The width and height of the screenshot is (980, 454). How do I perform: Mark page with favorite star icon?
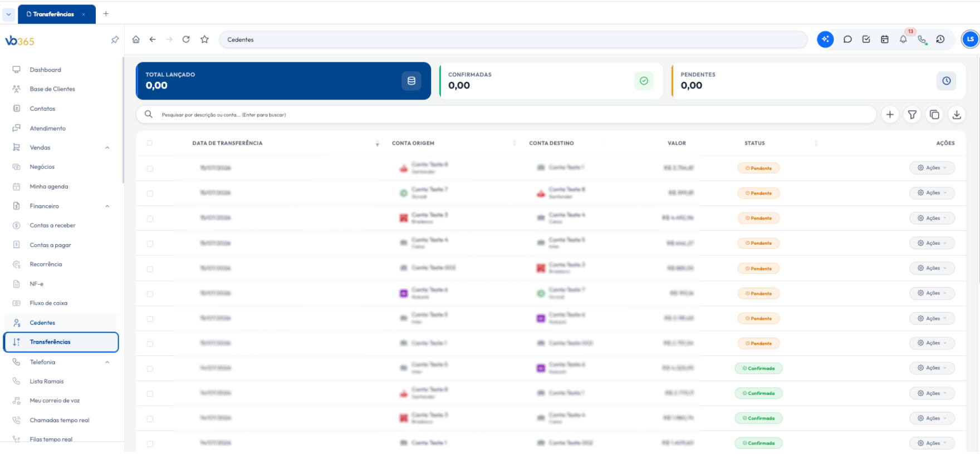click(204, 40)
